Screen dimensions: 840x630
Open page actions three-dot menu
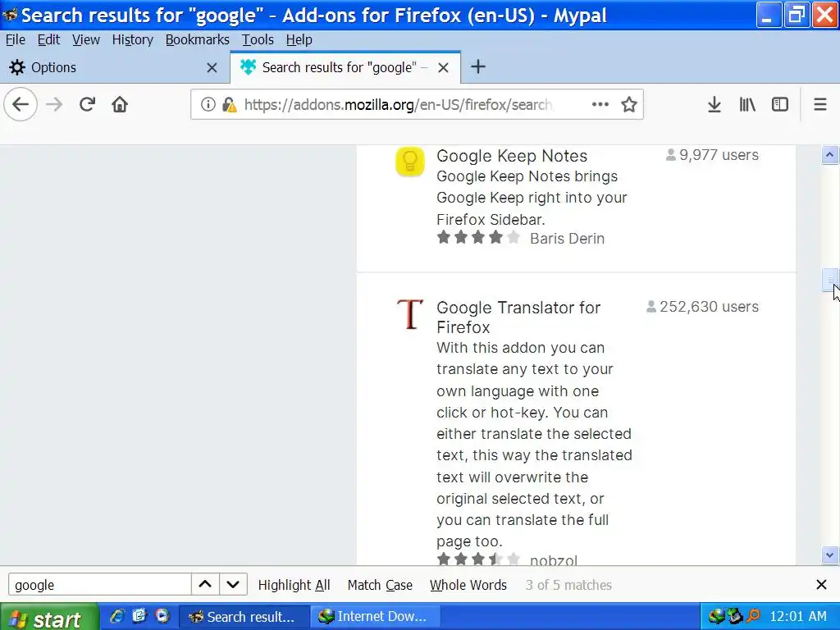tap(600, 104)
